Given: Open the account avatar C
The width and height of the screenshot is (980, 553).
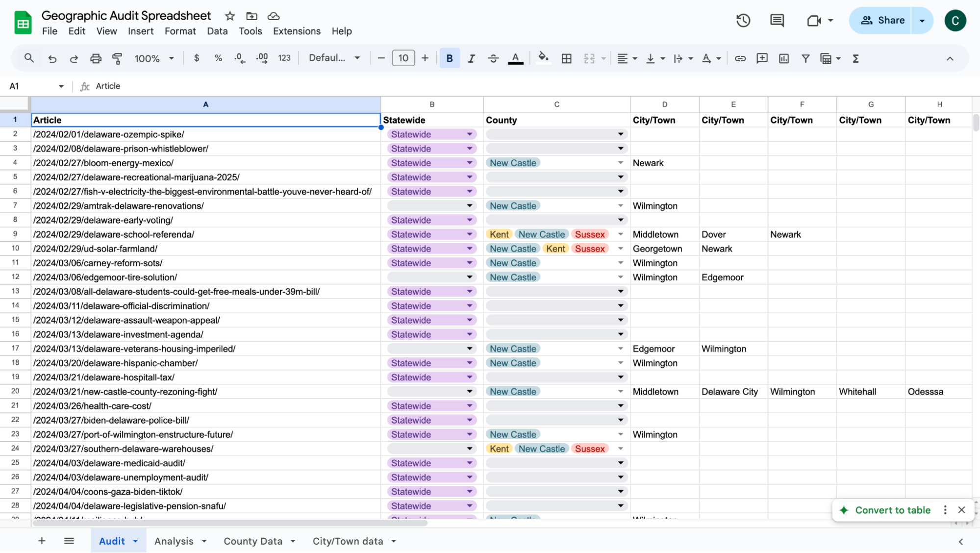Looking at the screenshot, I should [955, 20].
